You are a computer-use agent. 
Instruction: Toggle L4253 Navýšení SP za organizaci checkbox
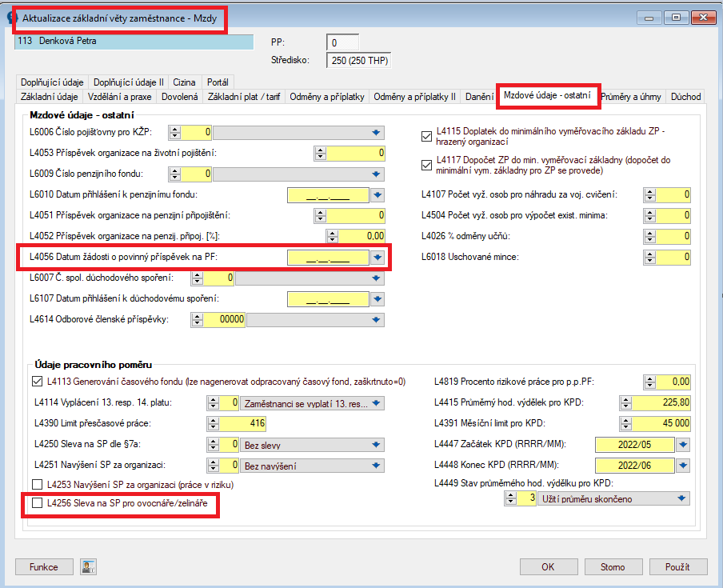(38, 485)
